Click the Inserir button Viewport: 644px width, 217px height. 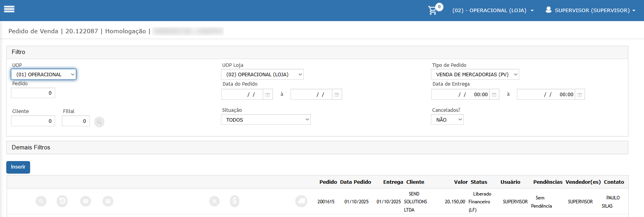tap(18, 167)
